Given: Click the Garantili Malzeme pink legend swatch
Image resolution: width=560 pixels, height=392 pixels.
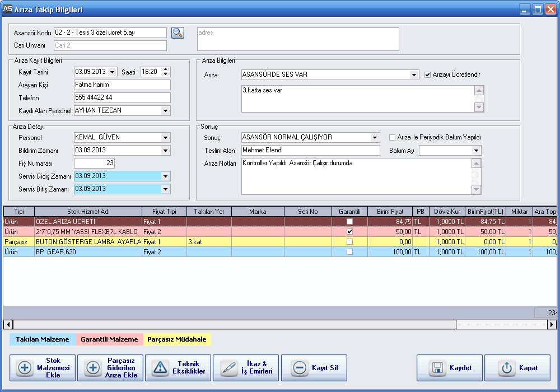Looking at the screenshot, I should pos(109,339).
